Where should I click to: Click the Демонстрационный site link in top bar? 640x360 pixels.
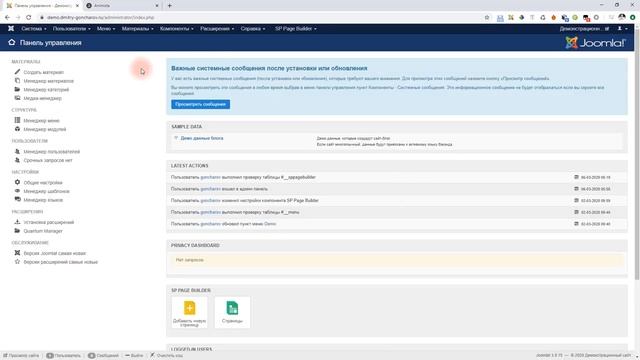tap(584, 29)
